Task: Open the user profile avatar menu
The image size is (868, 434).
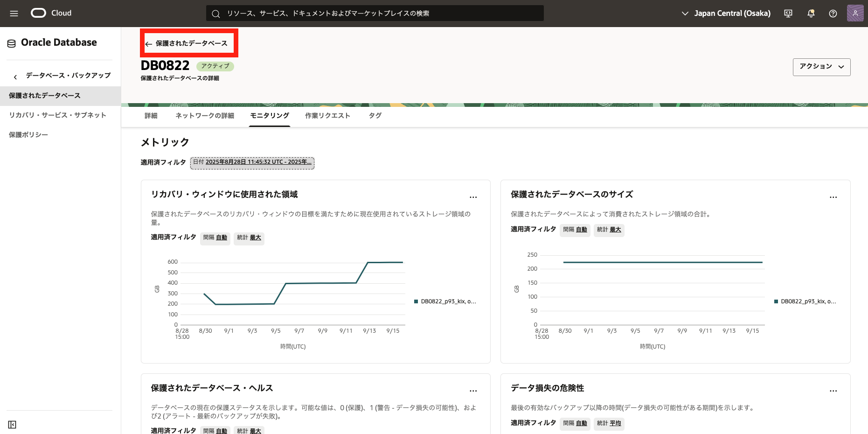Action: click(x=855, y=14)
